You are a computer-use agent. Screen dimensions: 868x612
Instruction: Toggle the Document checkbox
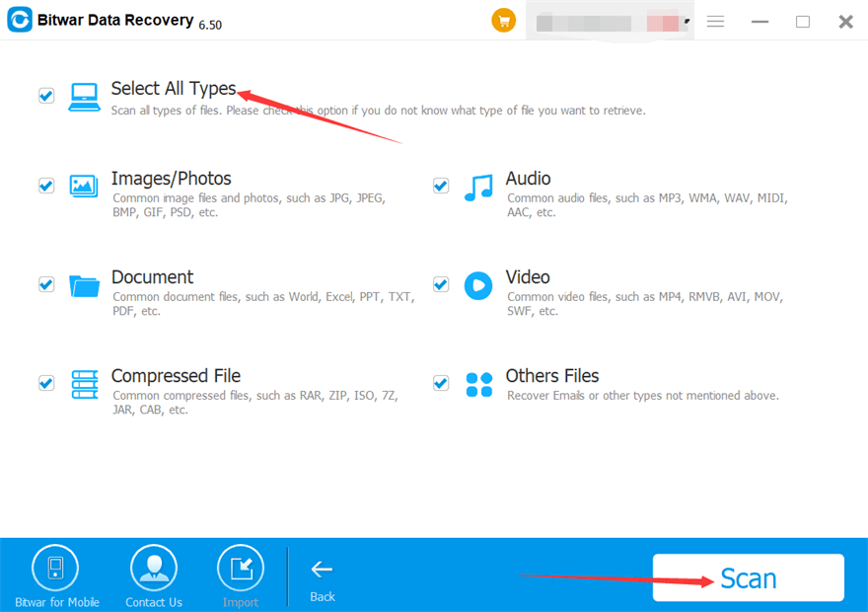[x=46, y=284]
